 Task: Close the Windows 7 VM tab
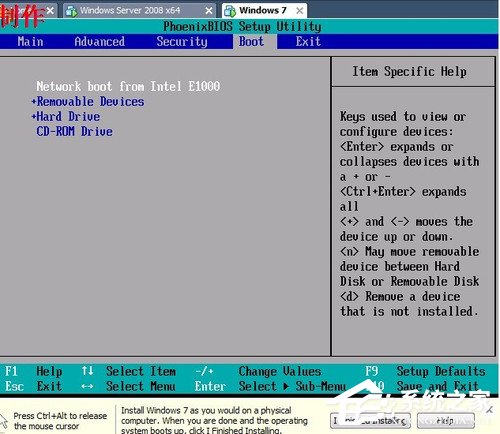tap(300, 11)
